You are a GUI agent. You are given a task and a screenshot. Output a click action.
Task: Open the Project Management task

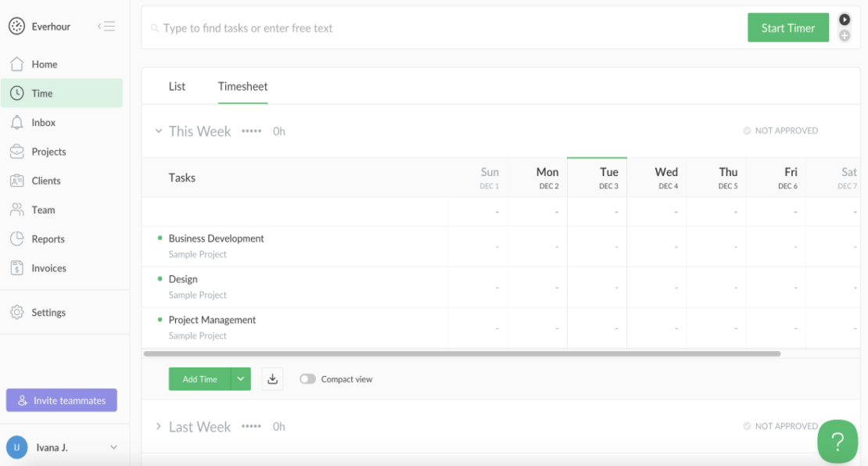(x=212, y=320)
